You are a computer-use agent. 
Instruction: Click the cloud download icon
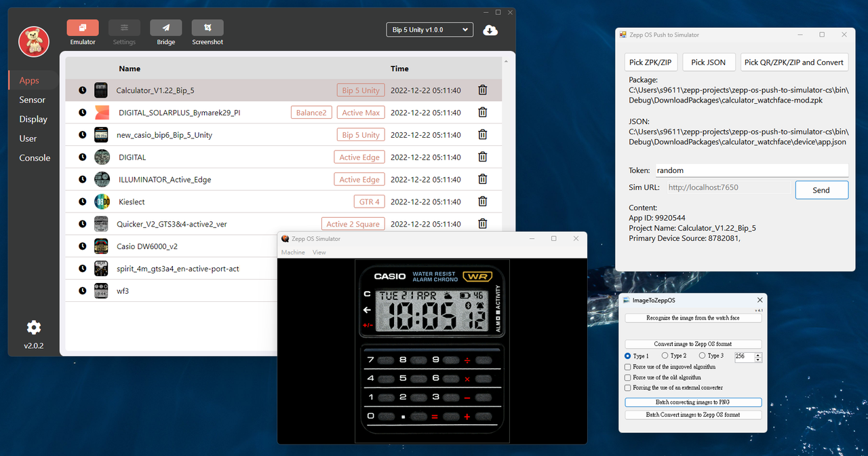tap(490, 30)
